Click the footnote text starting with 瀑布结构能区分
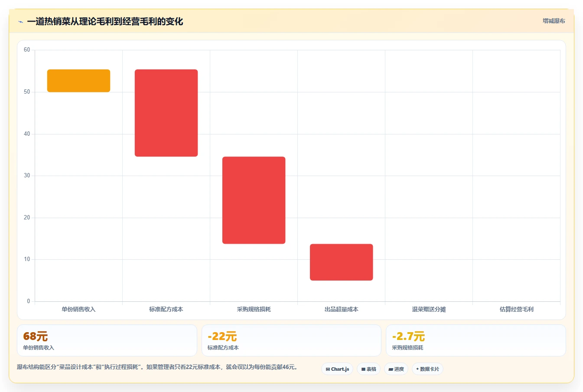The height and width of the screenshot is (392, 583). point(158,367)
